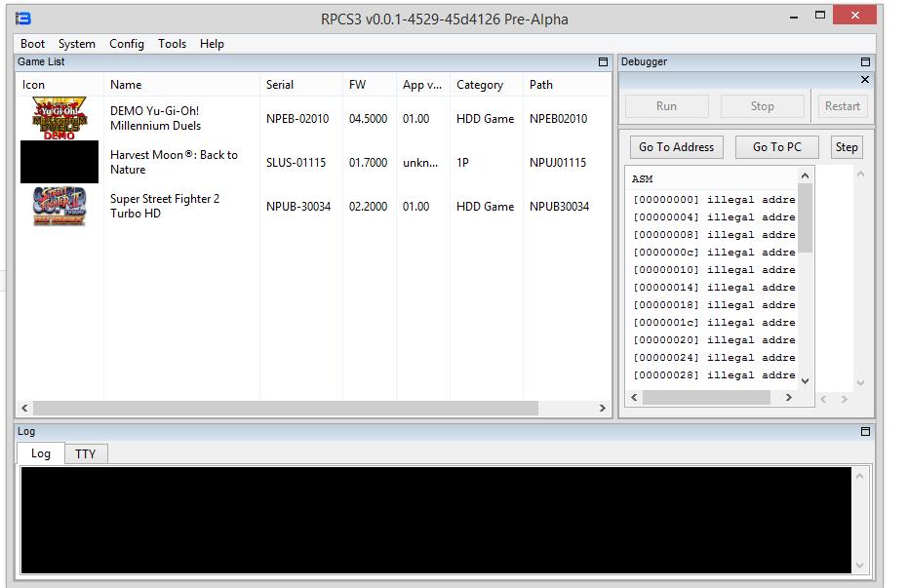This screenshot has width=908, height=588.
Task: Click the Icon column header
Action: point(60,85)
